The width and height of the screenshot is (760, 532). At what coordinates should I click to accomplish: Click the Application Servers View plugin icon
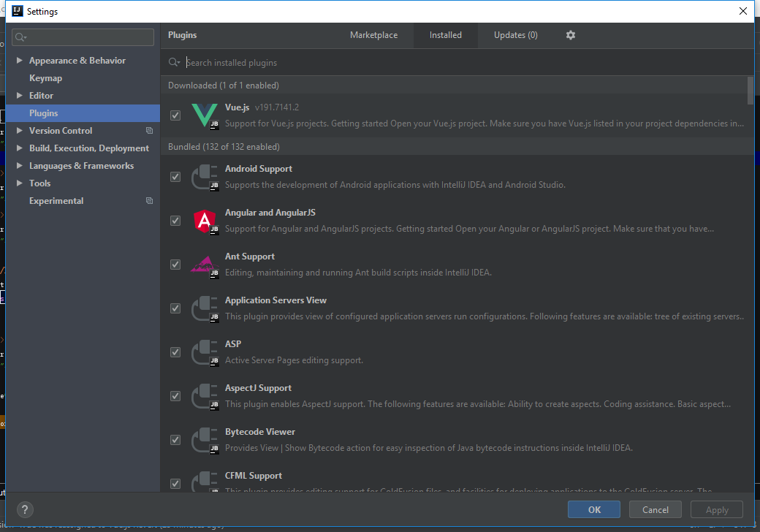205,308
